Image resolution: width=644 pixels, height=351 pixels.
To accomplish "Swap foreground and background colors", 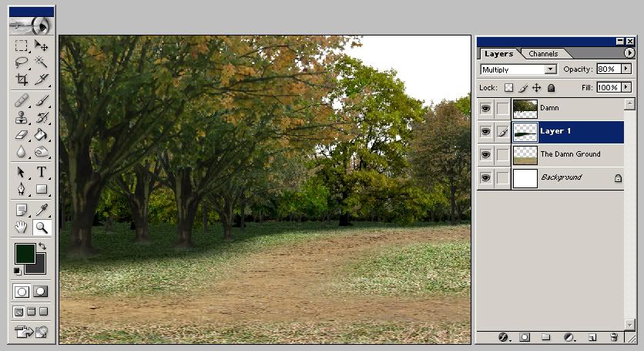I will tap(42, 247).
